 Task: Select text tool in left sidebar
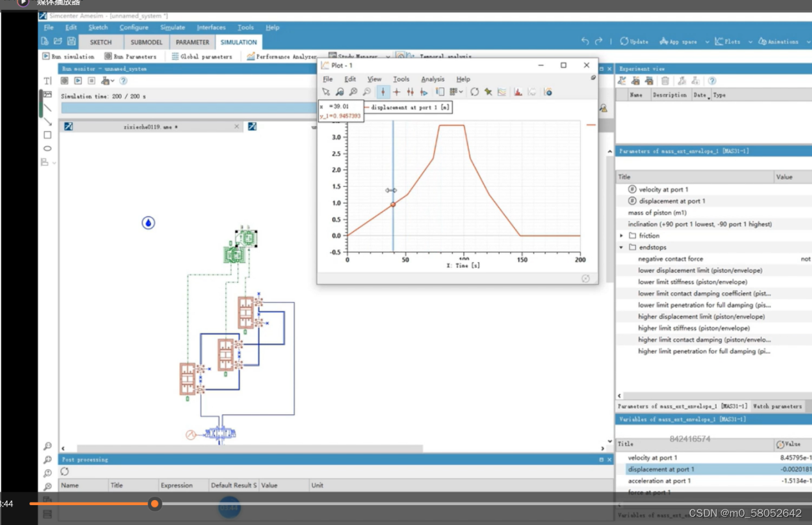tap(47, 81)
